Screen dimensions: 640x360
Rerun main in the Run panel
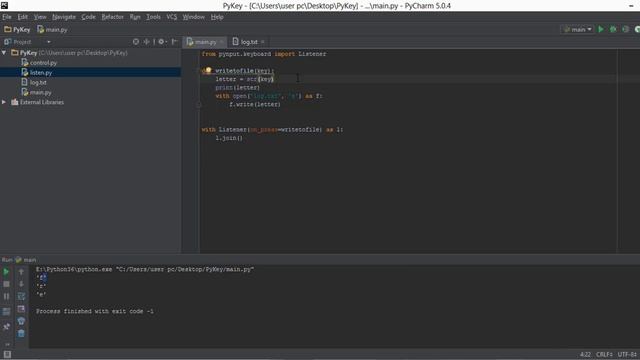click(6, 272)
